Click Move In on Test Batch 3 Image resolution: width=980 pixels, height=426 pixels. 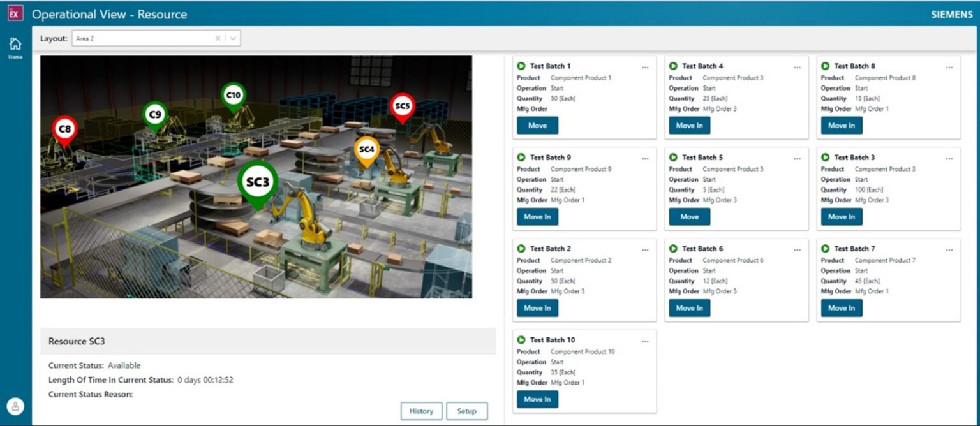pyautogui.click(x=841, y=217)
